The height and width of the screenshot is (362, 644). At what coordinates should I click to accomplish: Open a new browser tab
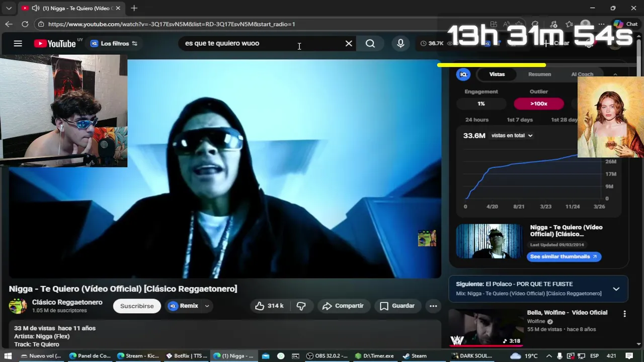pyautogui.click(x=134, y=8)
